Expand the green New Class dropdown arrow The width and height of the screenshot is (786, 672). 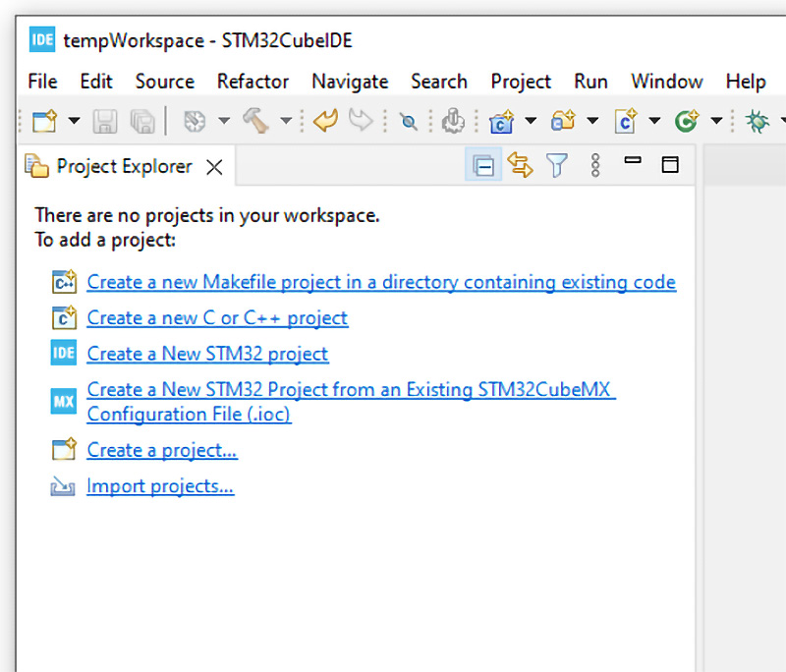tap(717, 121)
